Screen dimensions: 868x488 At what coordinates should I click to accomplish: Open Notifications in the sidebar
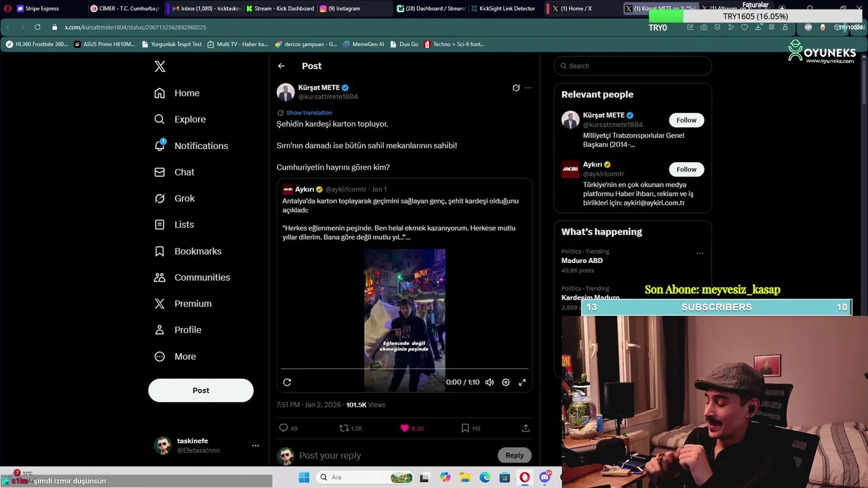191,146
